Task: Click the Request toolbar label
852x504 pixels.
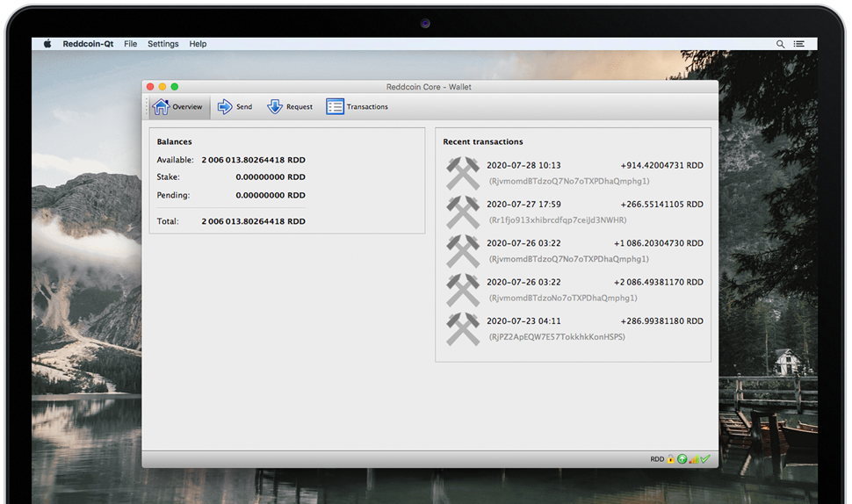Action: (300, 107)
